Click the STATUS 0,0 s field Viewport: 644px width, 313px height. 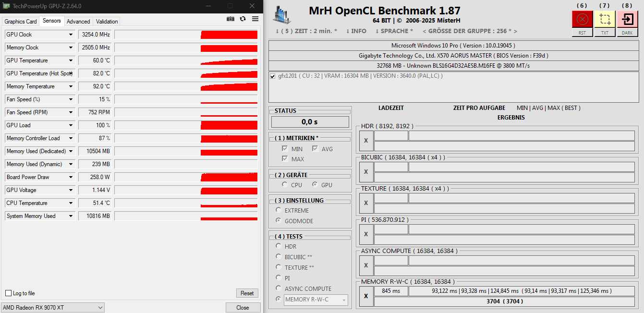click(310, 122)
